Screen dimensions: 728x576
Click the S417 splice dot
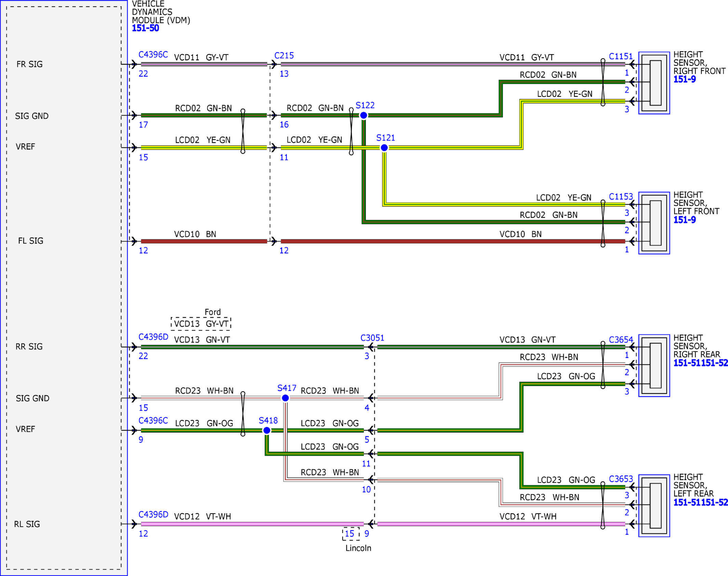pyautogui.click(x=285, y=398)
